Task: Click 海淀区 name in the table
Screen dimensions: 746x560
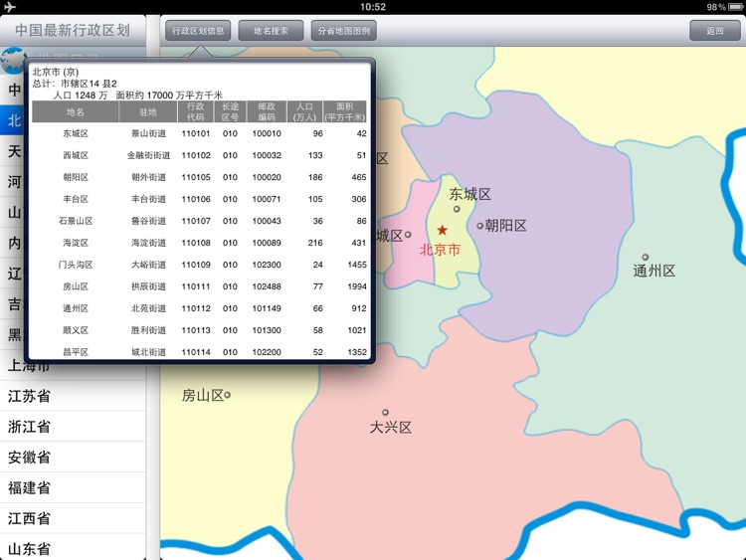Action: (76, 243)
